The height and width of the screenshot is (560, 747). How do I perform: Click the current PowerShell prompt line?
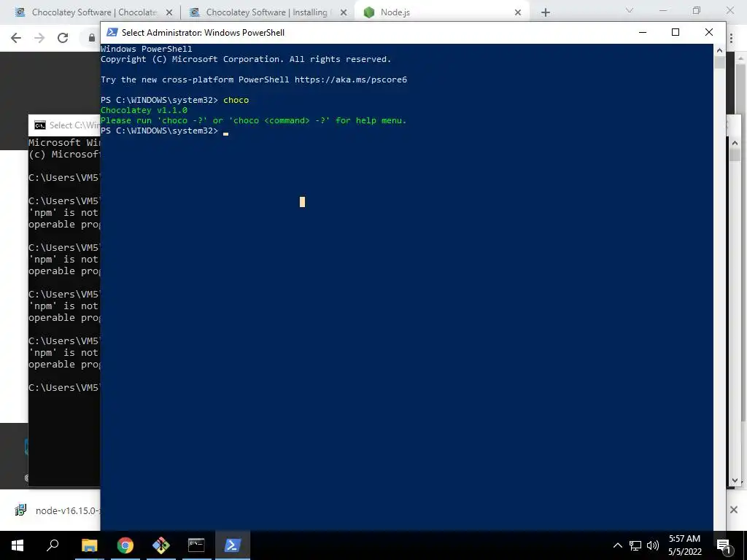pos(164,131)
